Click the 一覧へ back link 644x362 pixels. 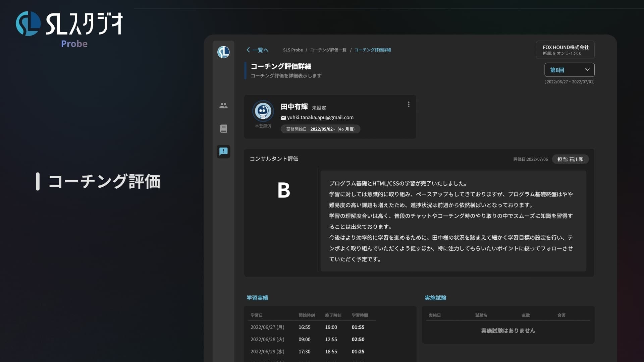pyautogui.click(x=260, y=50)
